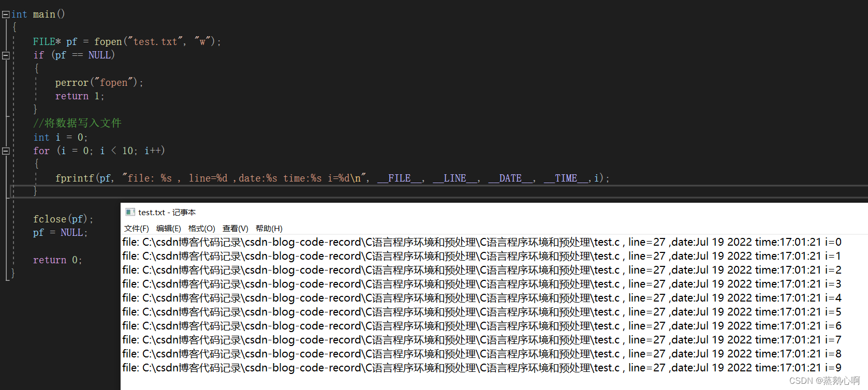
Task: Click the Notepad line ending with i=7
Action: coord(482,340)
